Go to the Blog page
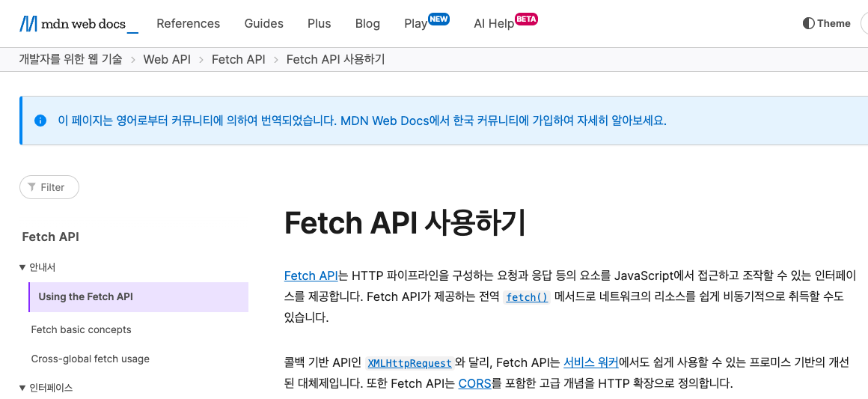This screenshot has width=868, height=399. tap(367, 23)
